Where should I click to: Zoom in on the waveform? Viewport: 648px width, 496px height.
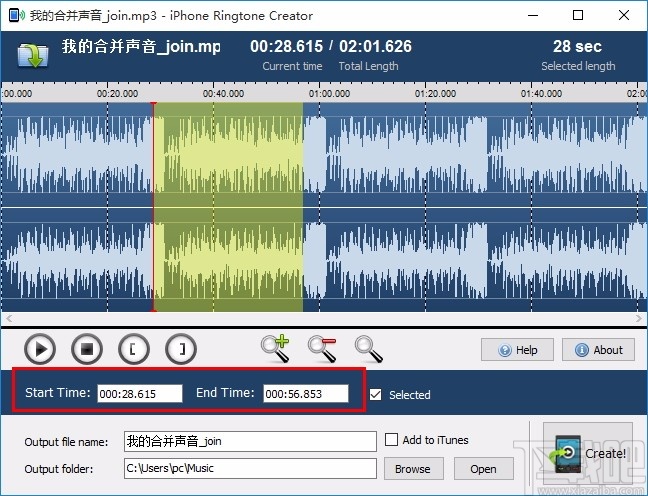(x=275, y=348)
